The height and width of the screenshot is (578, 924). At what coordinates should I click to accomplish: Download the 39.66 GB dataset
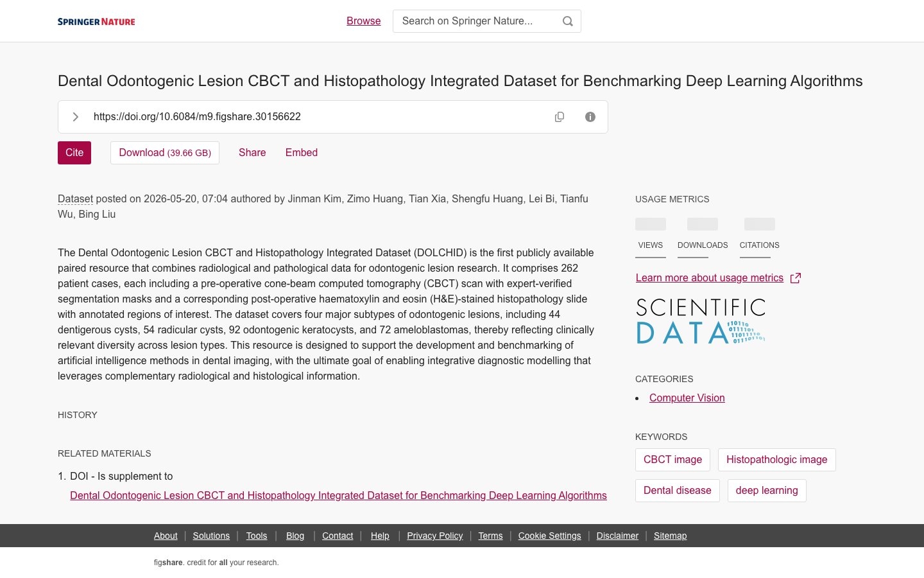[165, 153]
